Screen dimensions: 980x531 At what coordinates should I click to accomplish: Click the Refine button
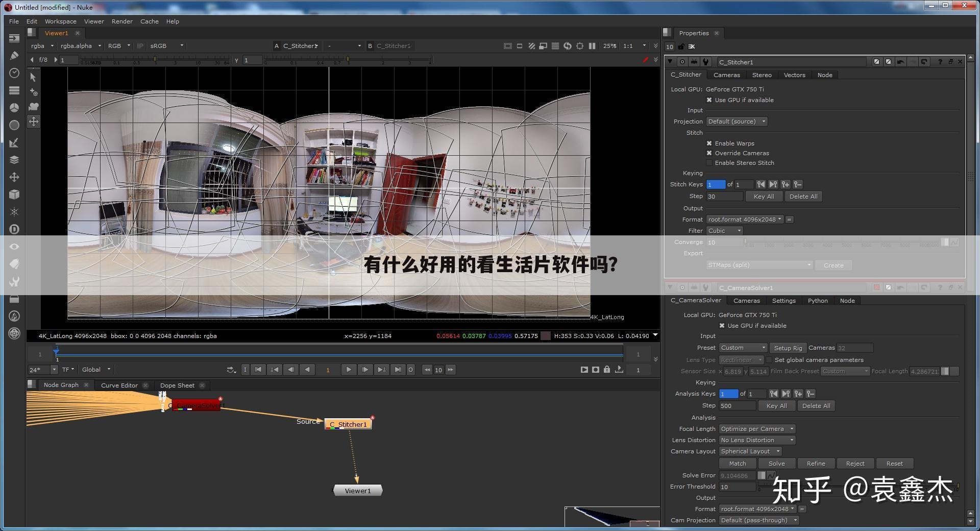click(816, 464)
